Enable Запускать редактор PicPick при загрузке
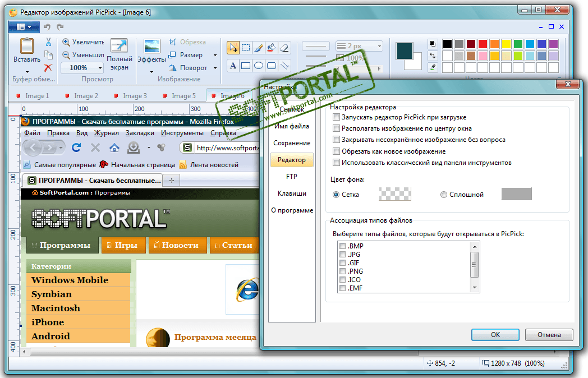The image size is (588, 378). [x=337, y=117]
